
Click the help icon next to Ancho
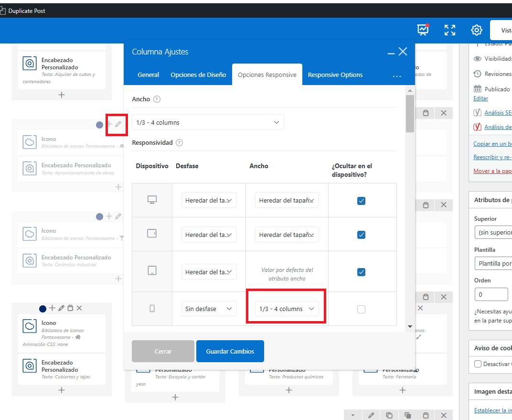[x=157, y=99]
